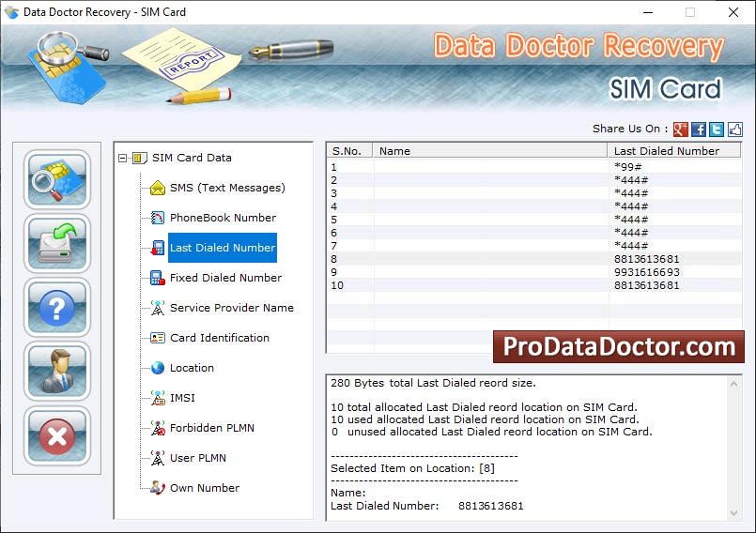756x533 pixels.
Task: Sort by Last Dialed Number column header
Action: click(674, 151)
